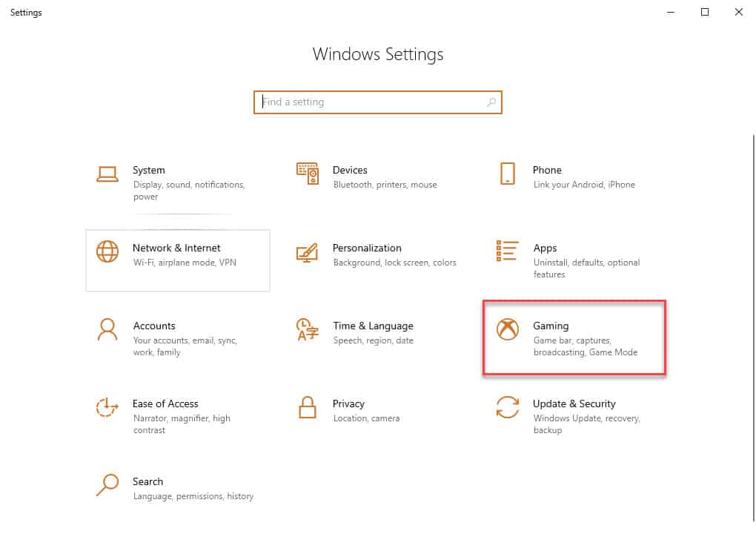Open Ease of Access icon
Screen dimensions: 756x537
pos(107,408)
